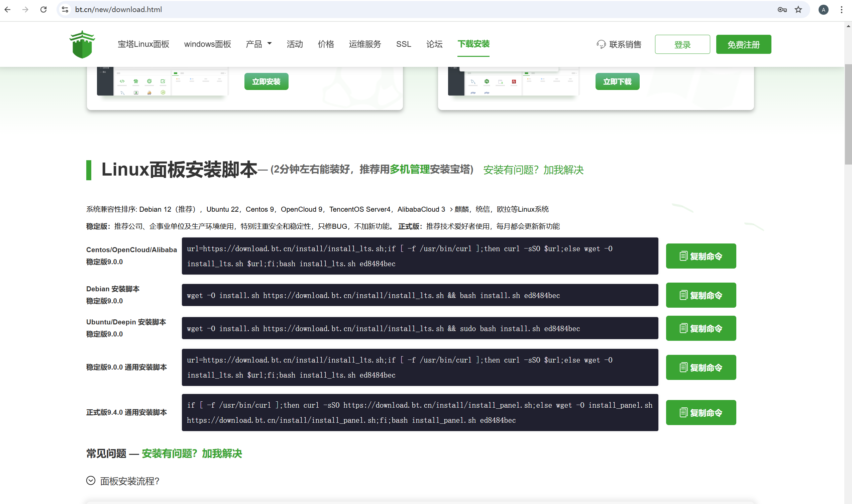
Task: Click the browser back arrow
Action: click(x=7, y=9)
